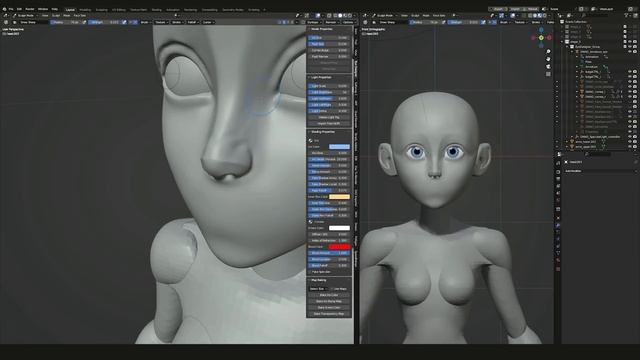Click the pan hand icon in right viewport
The height and width of the screenshot is (360, 640).
pyautogui.click(x=548, y=59)
